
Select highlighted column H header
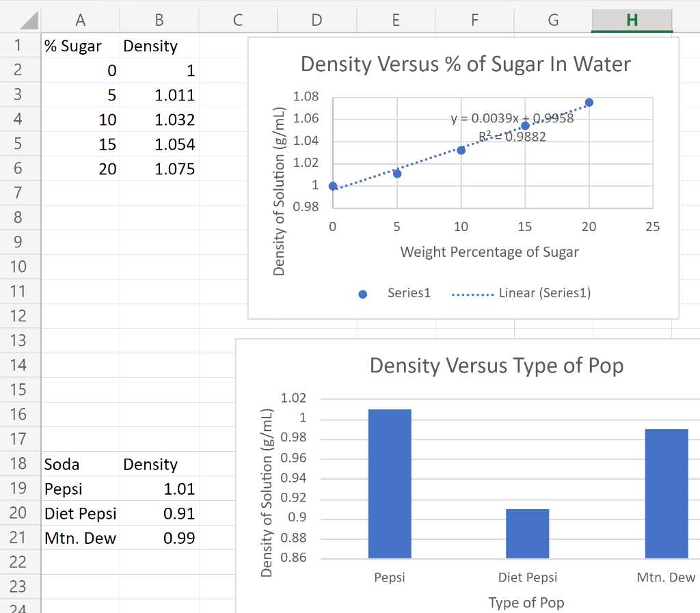tap(632, 20)
